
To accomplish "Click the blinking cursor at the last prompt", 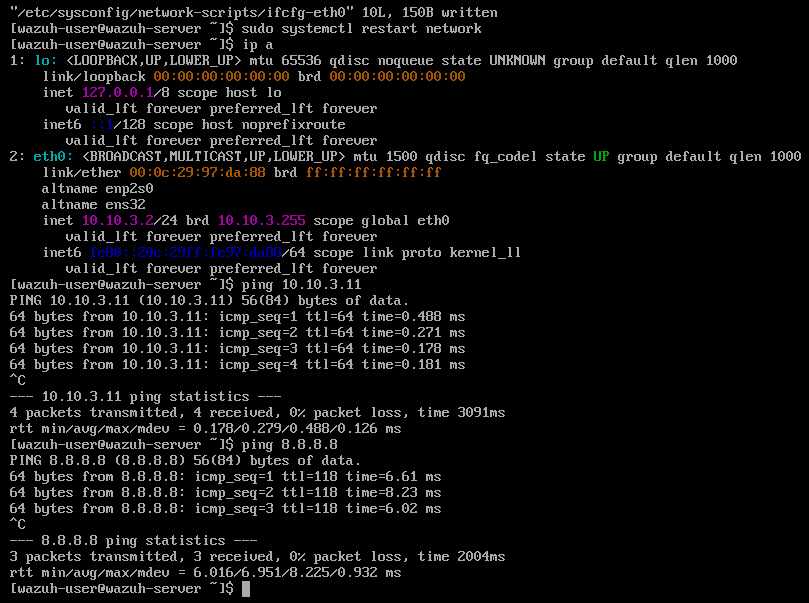I will [x=246, y=589].
